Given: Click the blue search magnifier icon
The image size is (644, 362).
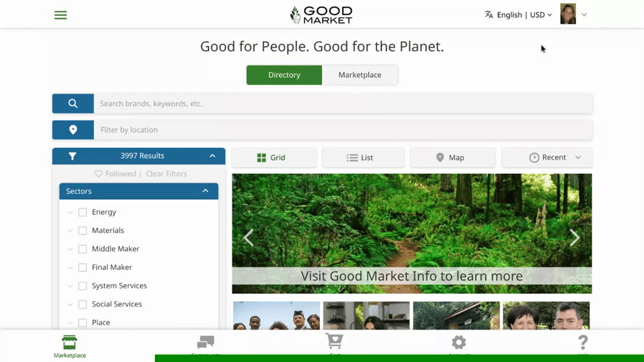Looking at the screenshot, I should (73, 103).
